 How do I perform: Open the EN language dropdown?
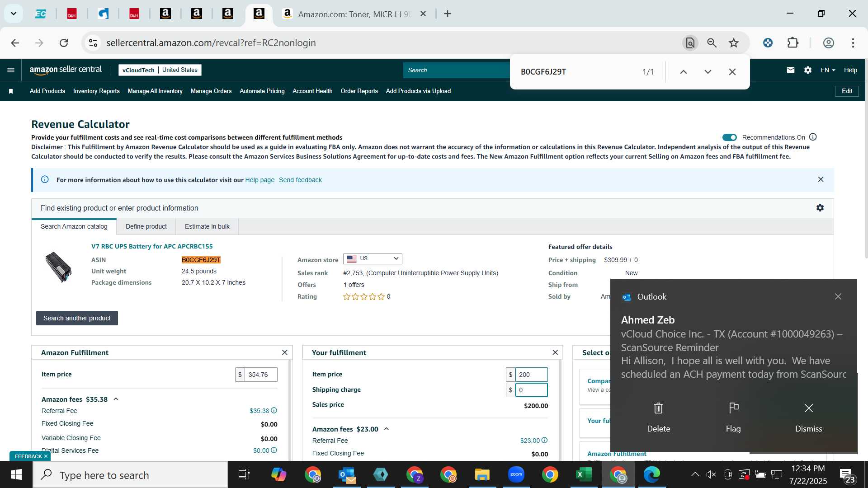[828, 70]
